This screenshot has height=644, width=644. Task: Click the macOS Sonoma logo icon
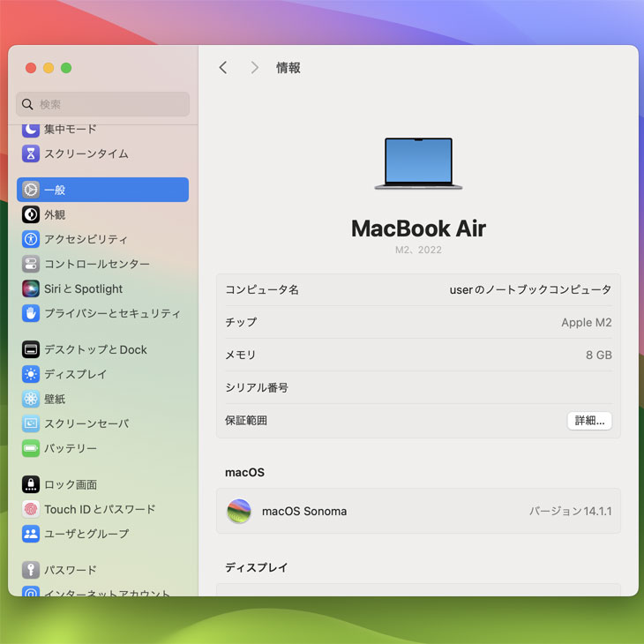tap(239, 511)
